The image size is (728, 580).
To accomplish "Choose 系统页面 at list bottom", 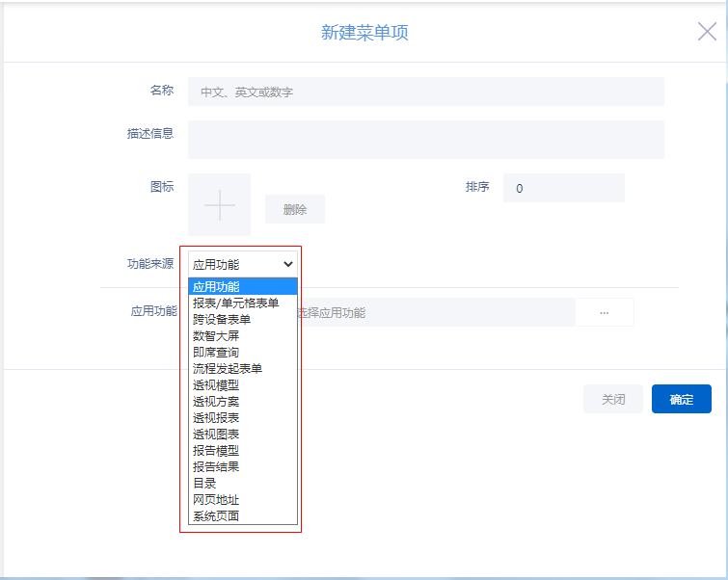I will click(216, 515).
